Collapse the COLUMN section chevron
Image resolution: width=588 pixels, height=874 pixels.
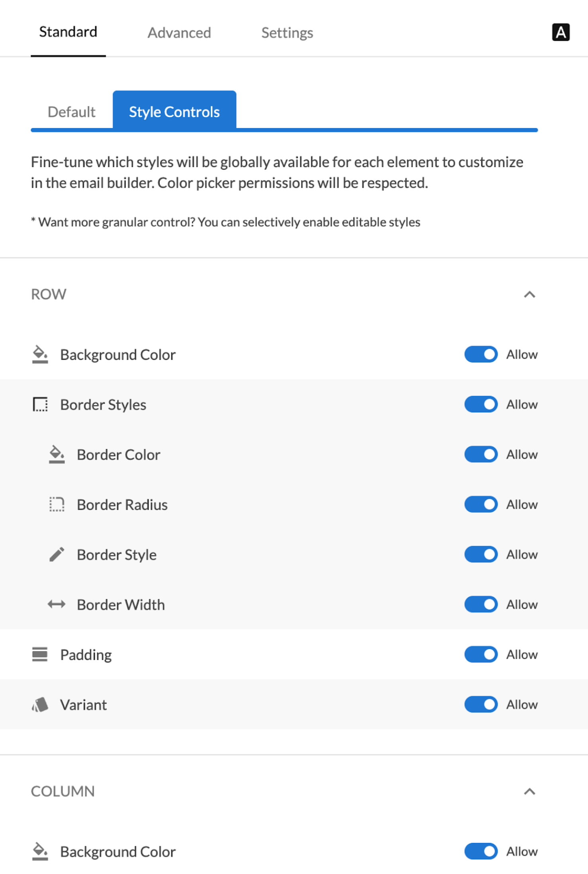point(529,791)
